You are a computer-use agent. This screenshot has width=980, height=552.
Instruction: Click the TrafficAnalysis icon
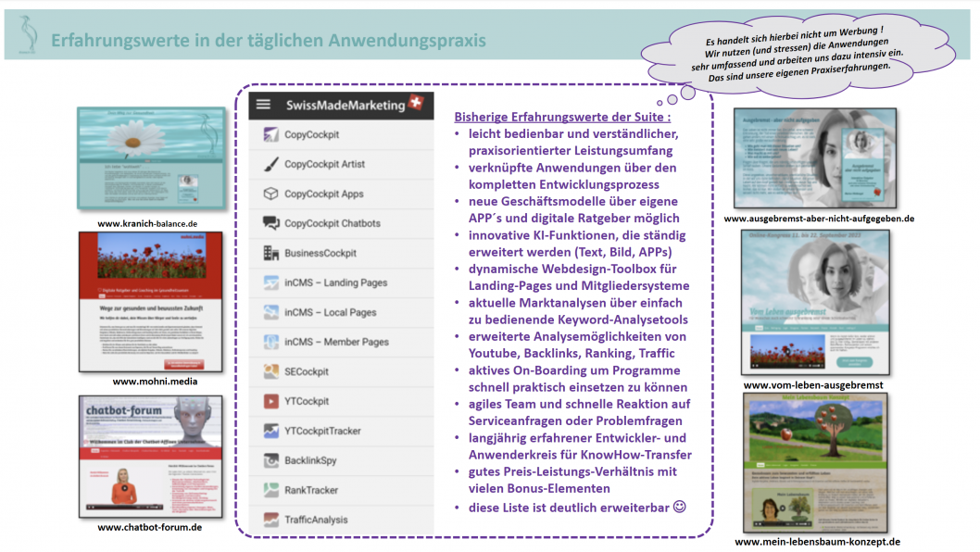pyautogui.click(x=270, y=520)
